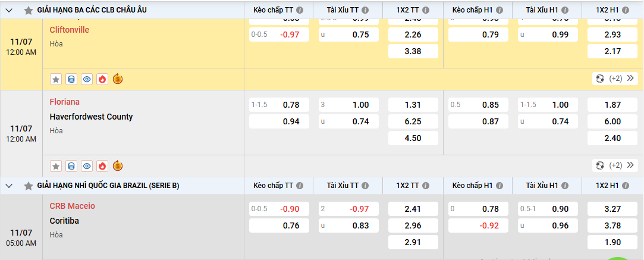Expand the (+2) extra markets for Cliftonville match
Image resolution: width=644 pixels, height=260 pixels.
point(615,79)
